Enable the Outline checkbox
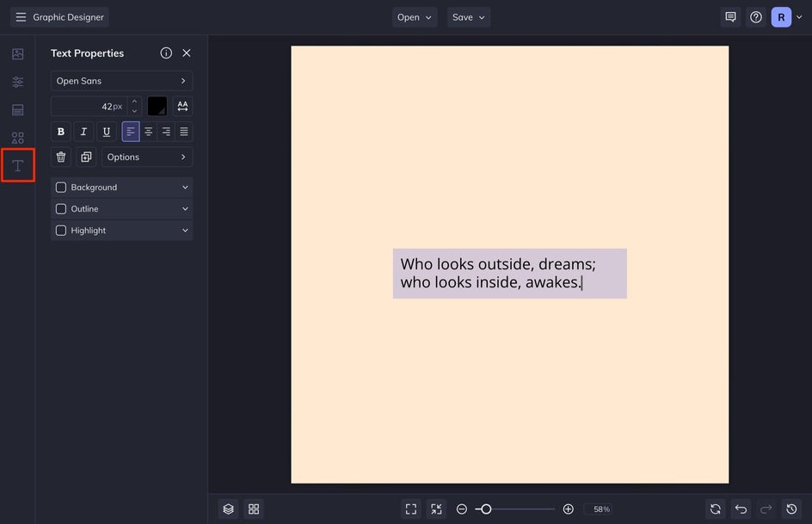This screenshot has height=524, width=812. (x=61, y=209)
